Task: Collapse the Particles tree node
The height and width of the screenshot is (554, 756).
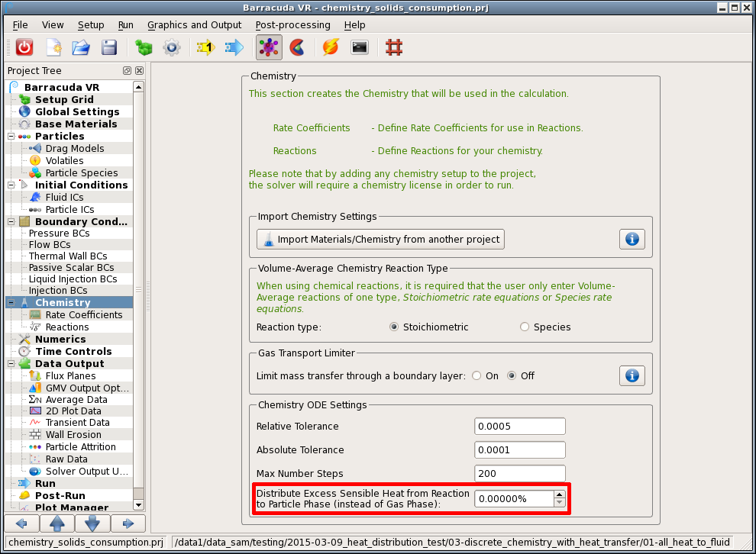Action: pyautogui.click(x=11, y=137)
